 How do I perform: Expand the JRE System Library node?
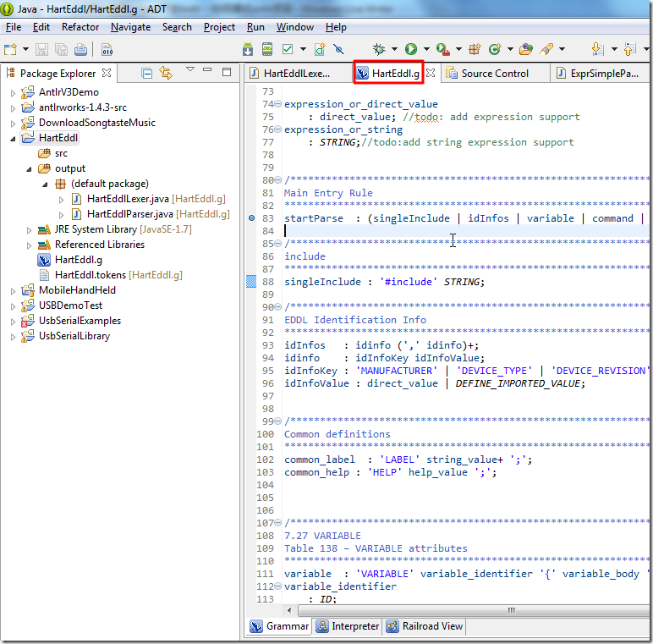pyautogui.click(x=29, y=229)
